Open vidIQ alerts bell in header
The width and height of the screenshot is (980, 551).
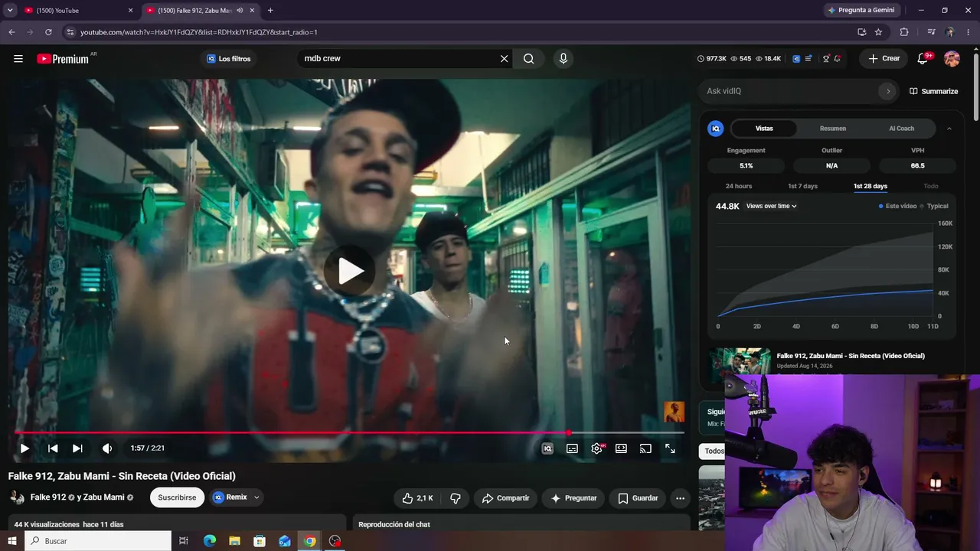click(x=838, y=58)
